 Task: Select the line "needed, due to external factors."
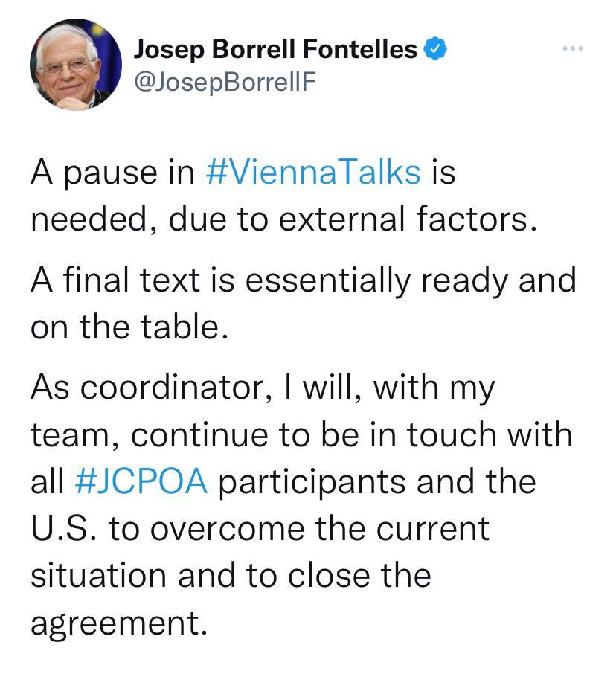coord(283,219)
